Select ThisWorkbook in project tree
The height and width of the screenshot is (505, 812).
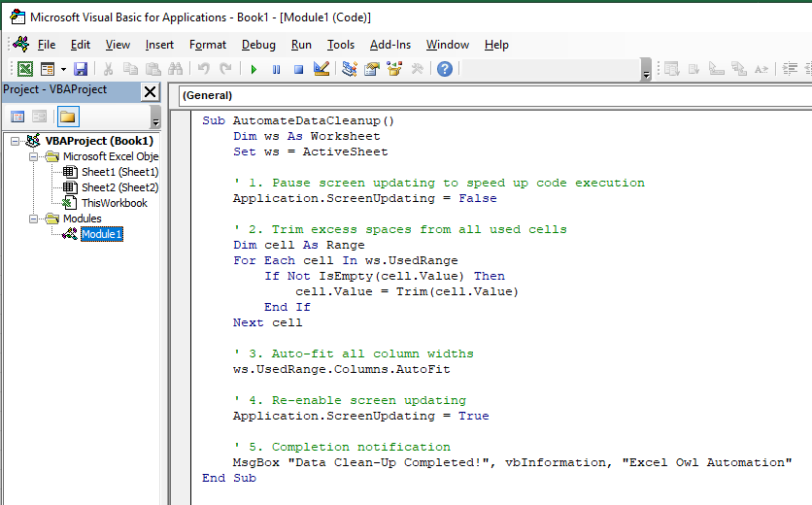click(115, 203)
